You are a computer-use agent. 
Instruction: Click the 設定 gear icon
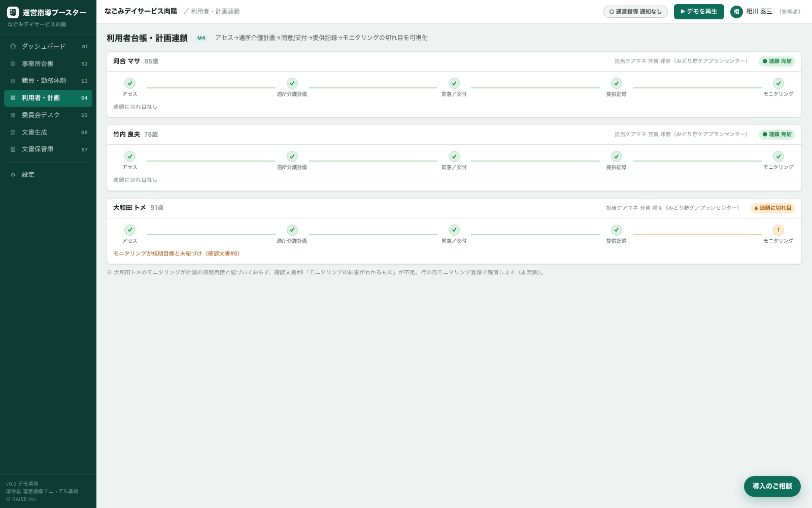[13, 175]
